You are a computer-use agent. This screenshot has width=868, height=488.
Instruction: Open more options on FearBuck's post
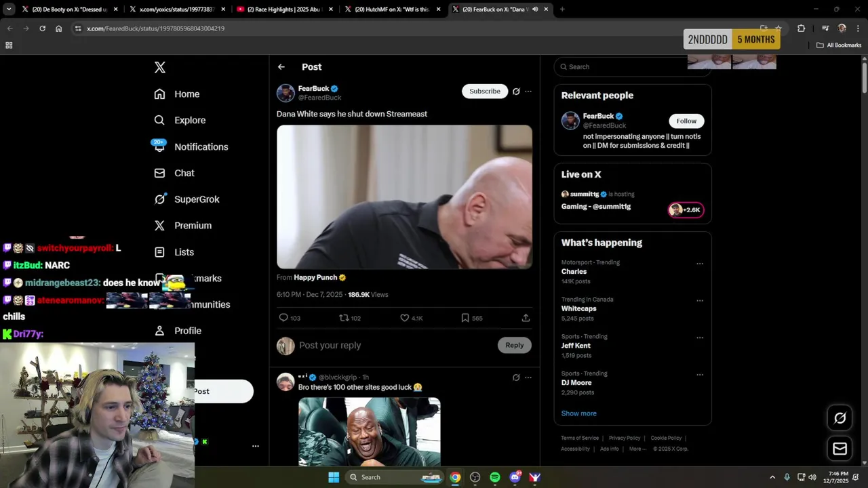(528, 91)
